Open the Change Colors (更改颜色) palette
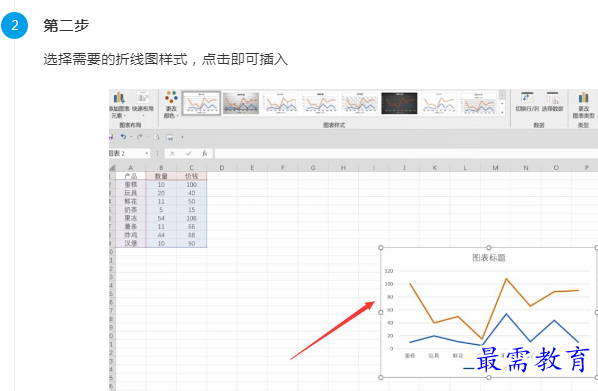 tap(171, 105)
